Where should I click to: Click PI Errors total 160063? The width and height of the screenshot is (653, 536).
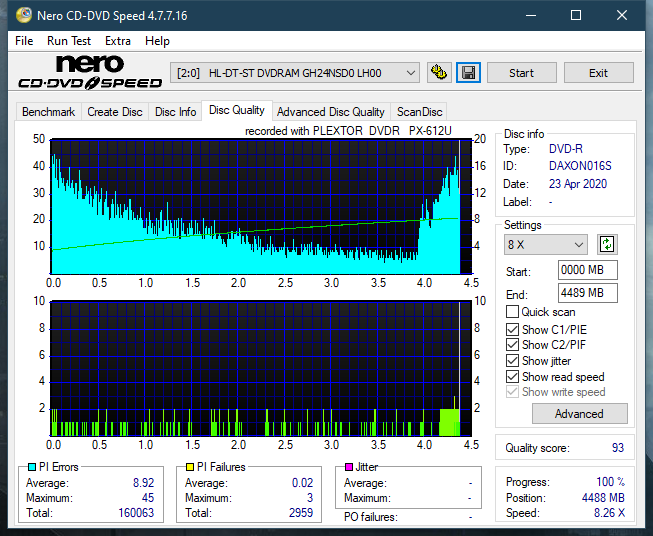(136, 513)
